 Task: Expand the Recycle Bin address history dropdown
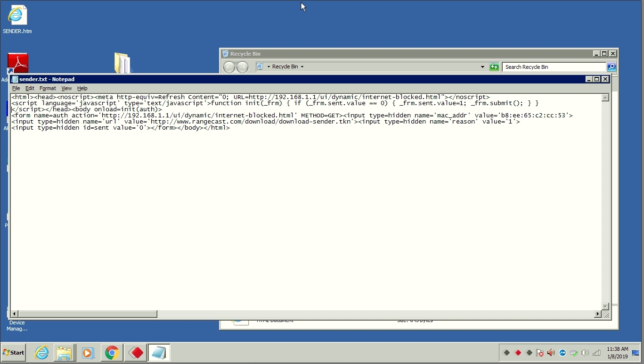pos(482,67)
